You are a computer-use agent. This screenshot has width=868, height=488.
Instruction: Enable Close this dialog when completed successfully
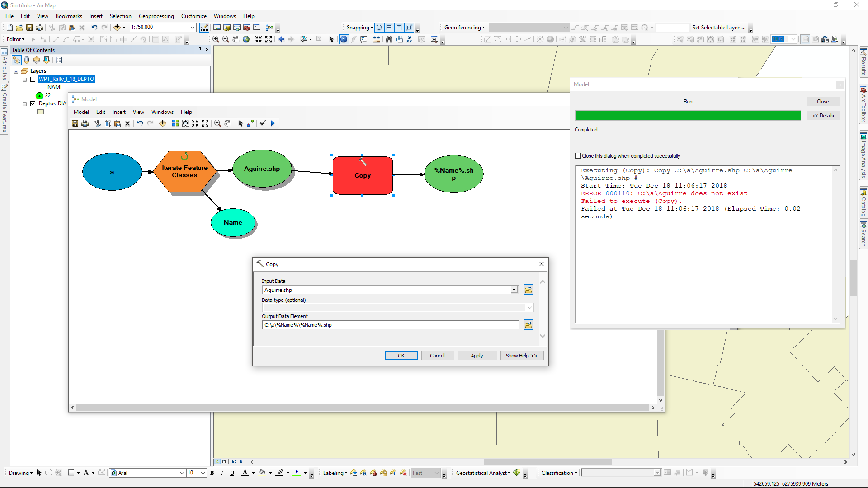click(578, 156)
